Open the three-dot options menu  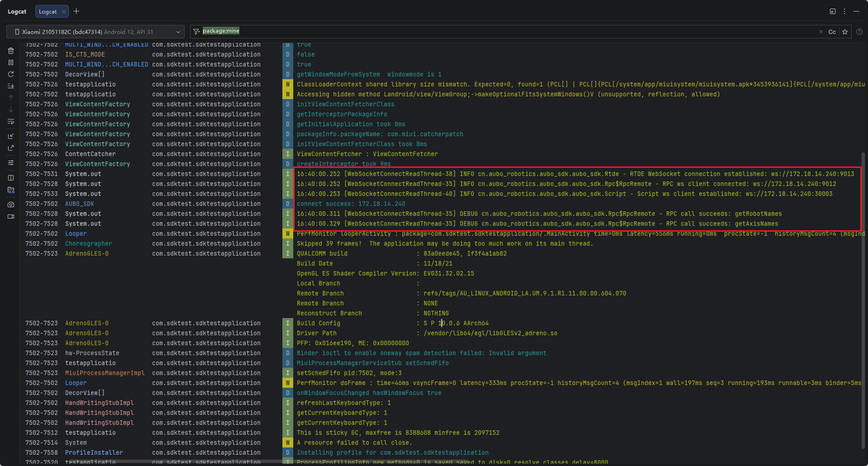click(844, 11)
